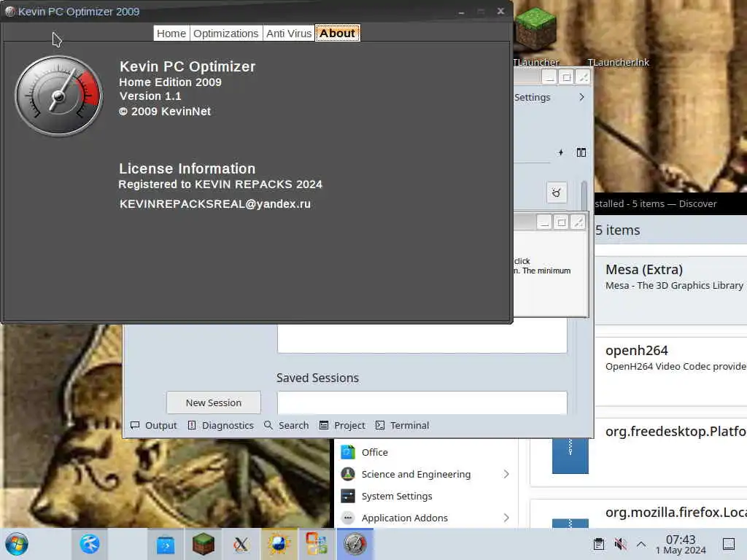Viewport: 747px width, 560px height.
Task: Click the System Settings icon in menu
Action: (348, 496)
